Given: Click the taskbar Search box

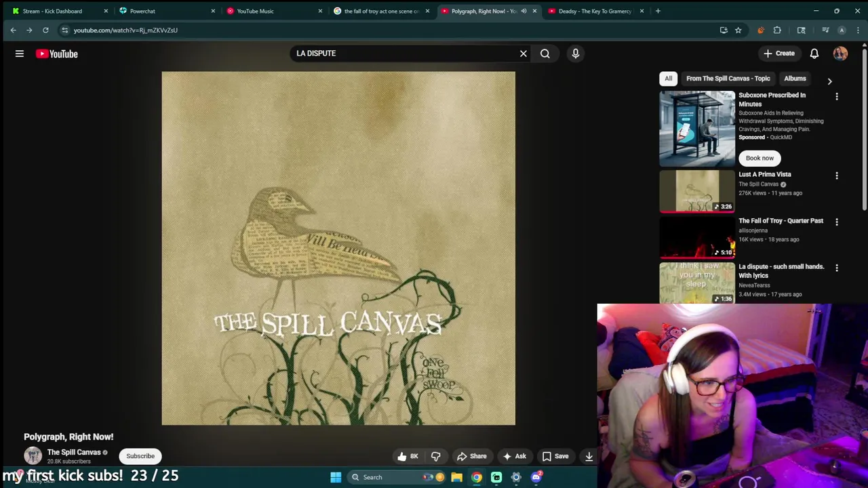Looking at the screenshot, I should (397, 477).
